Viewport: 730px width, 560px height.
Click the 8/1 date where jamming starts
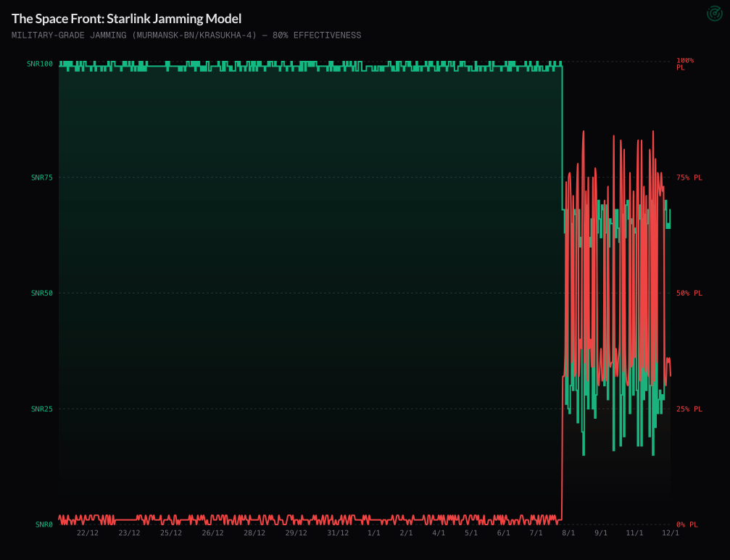(568, 532)
